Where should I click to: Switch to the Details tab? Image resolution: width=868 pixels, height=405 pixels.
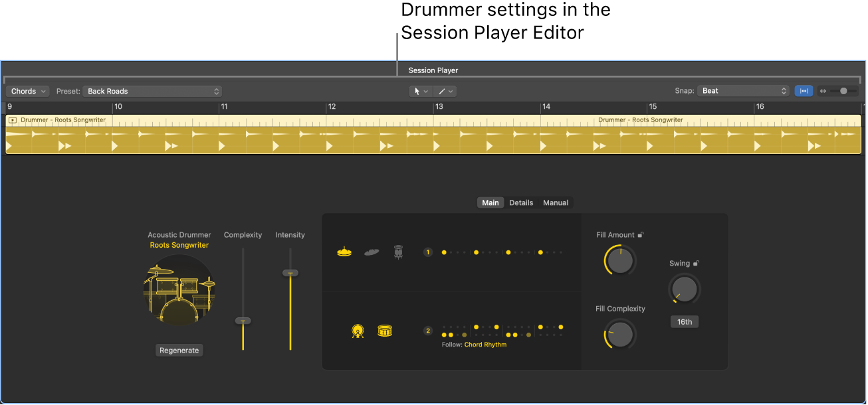[521, 202]
